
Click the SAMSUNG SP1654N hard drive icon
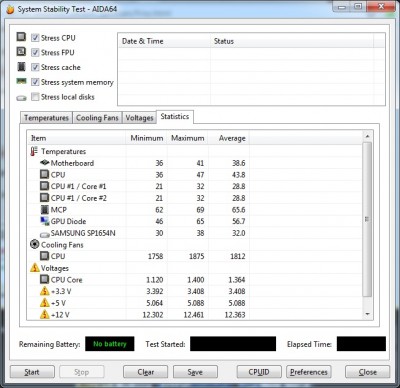[45, 235]
